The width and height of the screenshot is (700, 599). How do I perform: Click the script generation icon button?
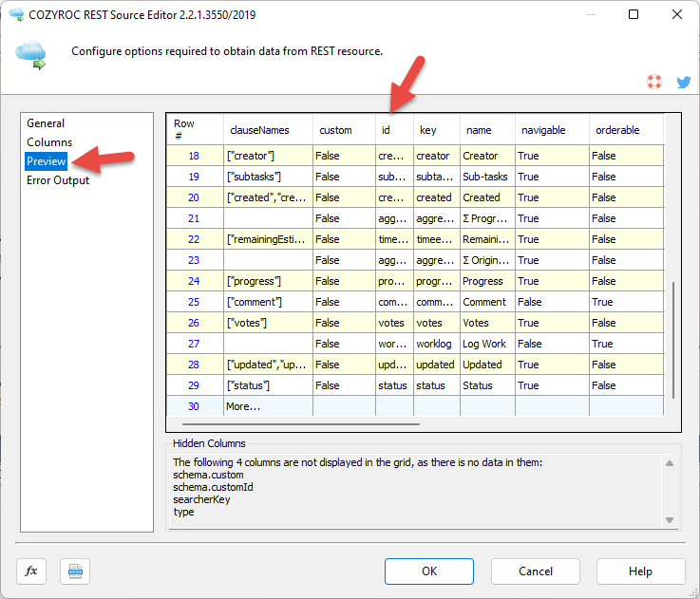[75, 571]
